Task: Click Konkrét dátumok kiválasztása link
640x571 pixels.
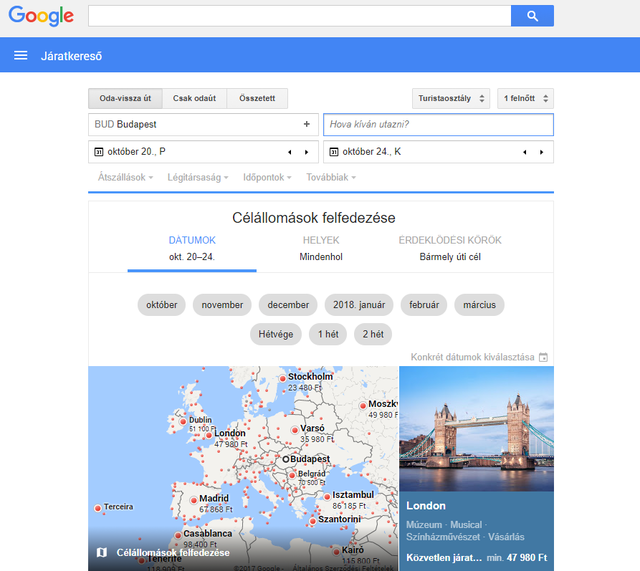Action: [x=472, y=357]
